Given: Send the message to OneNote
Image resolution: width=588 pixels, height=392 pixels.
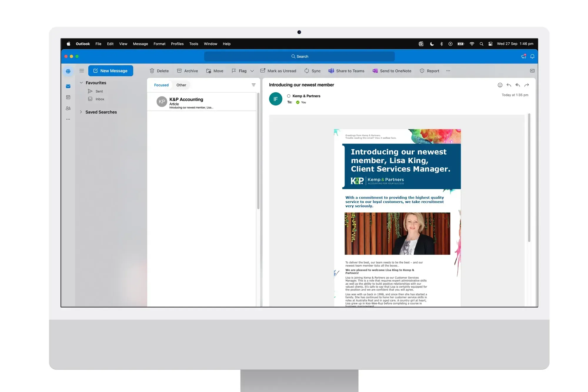Looking at the screenshot, I should pyautogui.click(x=392, y=71).
